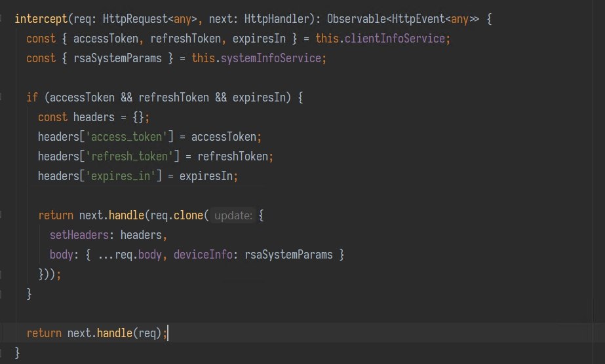605x364 pixels.
Task: Place cursor on the "Observable" return type
Action: tap(357, 19)
